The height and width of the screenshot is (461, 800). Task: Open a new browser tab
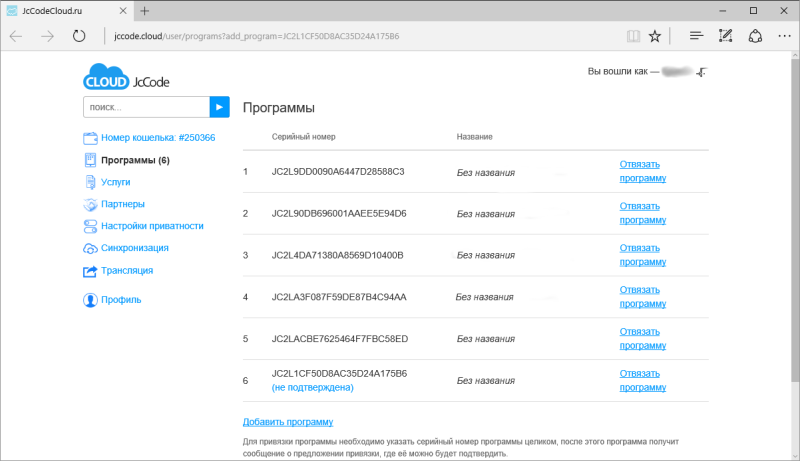144,10
